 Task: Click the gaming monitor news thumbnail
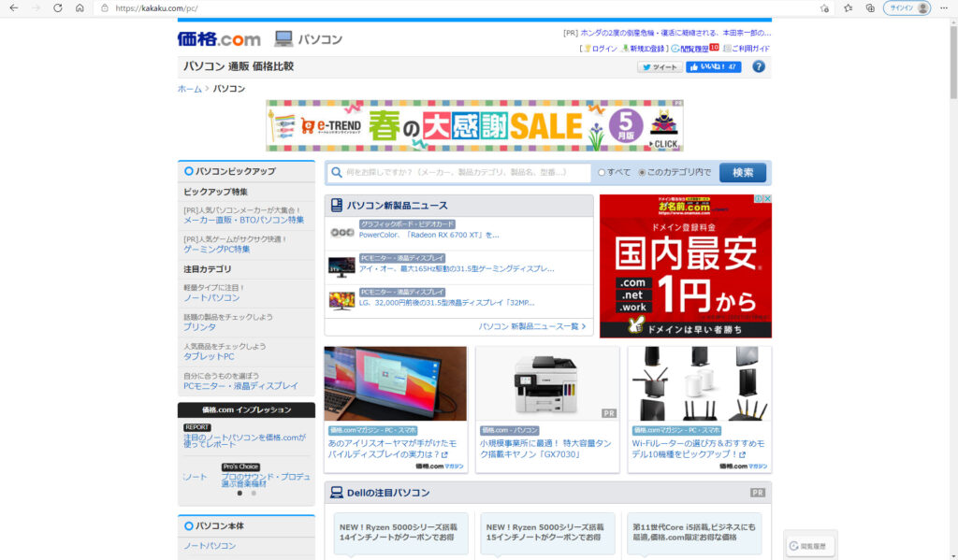tap(341, 267)
